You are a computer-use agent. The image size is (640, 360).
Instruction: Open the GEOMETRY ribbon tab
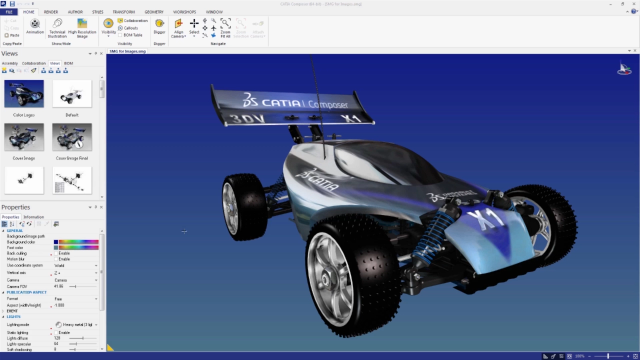click(x=154, y=12)
